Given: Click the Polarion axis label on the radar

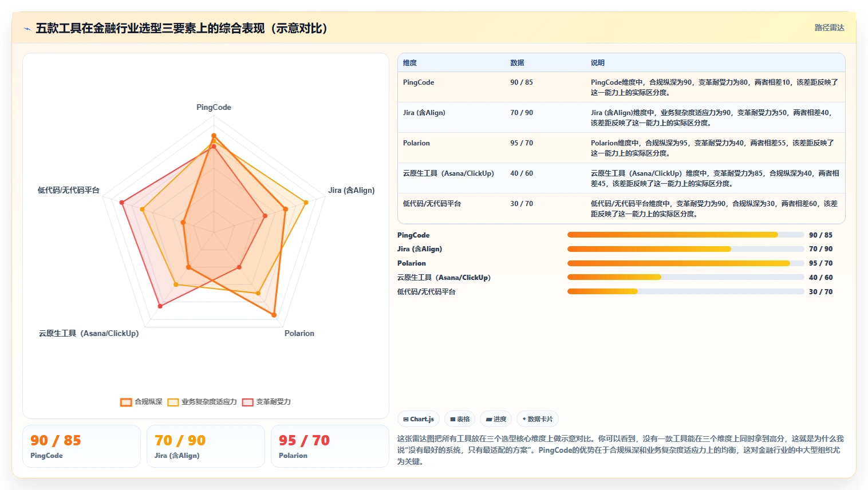Looking at the screenshot, I should (x=299, y=333).
